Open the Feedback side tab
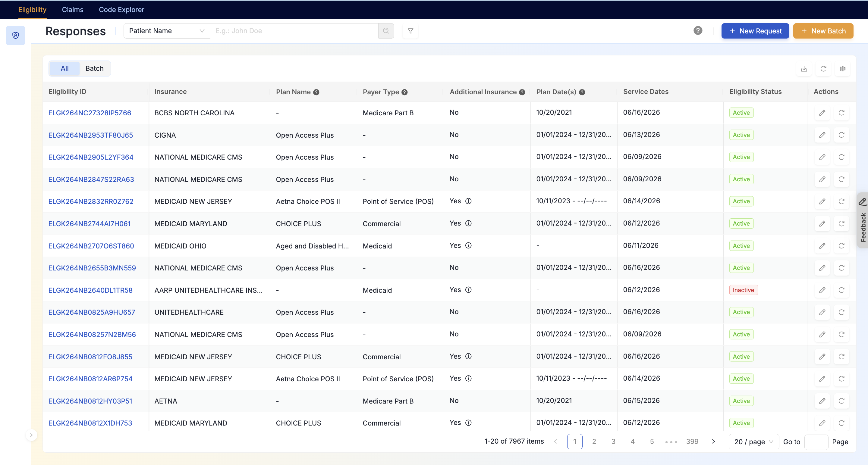This screenshot has width=868, height=465. pyautogui.click(x=863, y=220)
